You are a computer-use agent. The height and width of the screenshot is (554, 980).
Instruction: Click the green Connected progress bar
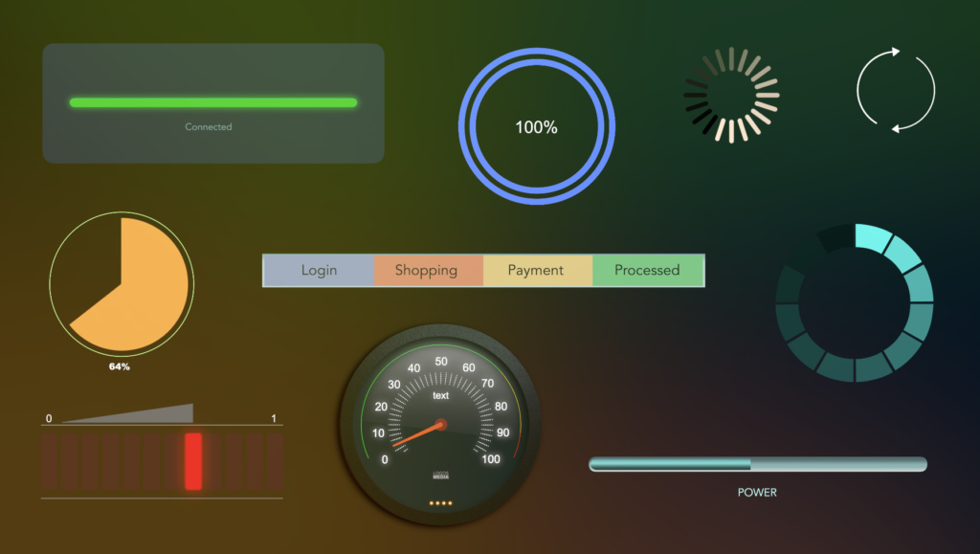pyautogui.click(x=213, y=102)
